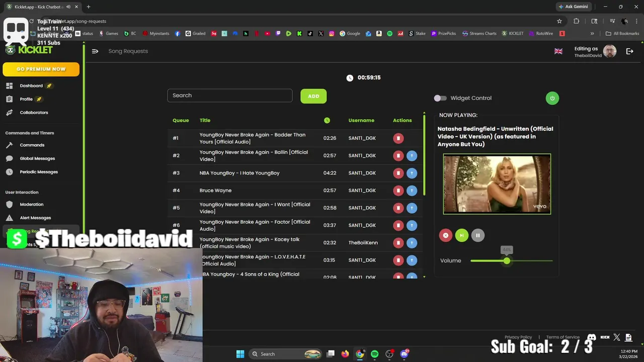
Task: Open the PrizePicks bookmark
Action: pos(443,34)
